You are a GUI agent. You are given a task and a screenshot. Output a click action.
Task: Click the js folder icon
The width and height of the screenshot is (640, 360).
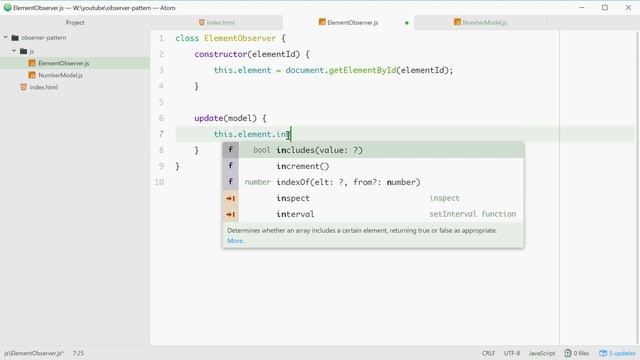tap(23, 51)
